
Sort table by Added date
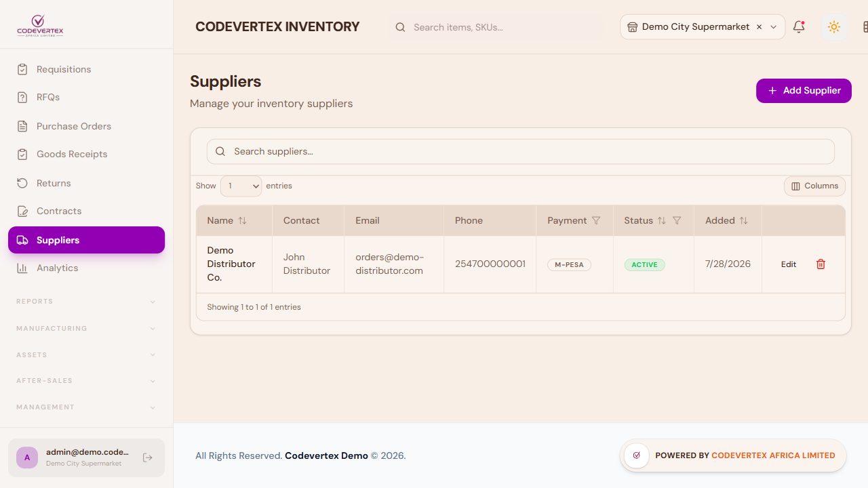tap(744, 220)
